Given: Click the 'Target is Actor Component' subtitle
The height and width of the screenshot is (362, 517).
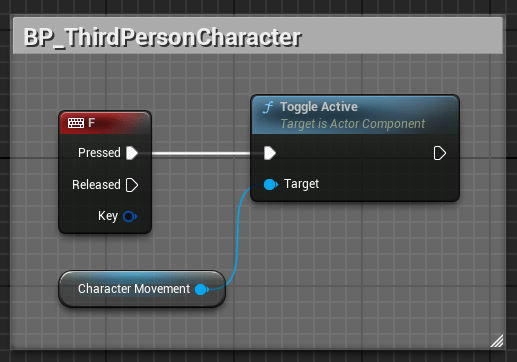Looking at the screenshot, I should 353,124.
